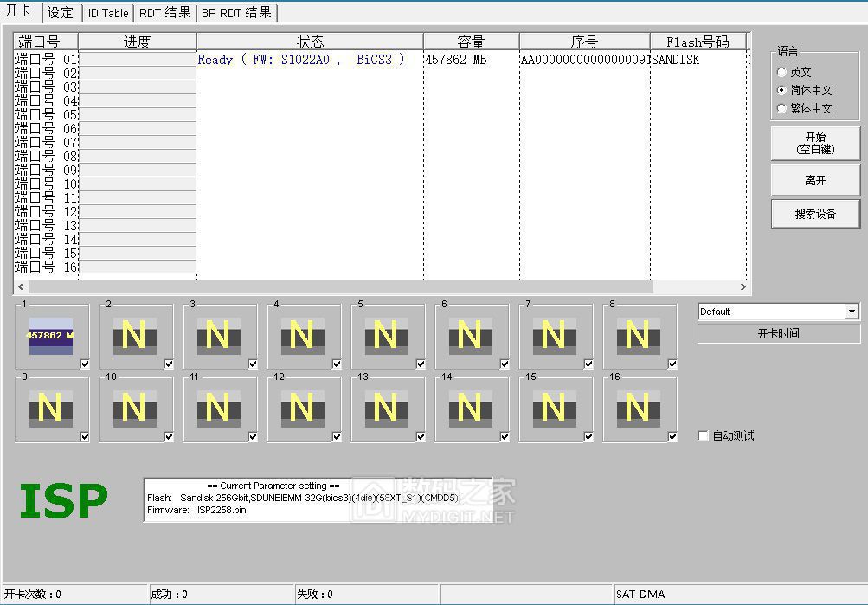The width and height of the screenshot is (868, 605).
Task: Click the horizontal scrollbar right arrow
Action: click(743, 286)
